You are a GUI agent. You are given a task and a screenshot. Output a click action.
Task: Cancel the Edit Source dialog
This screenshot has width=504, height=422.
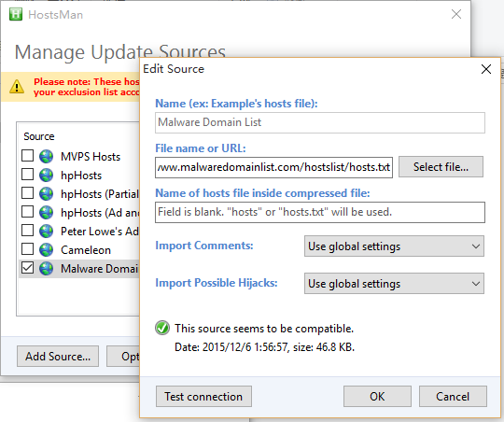pos(453,397)
